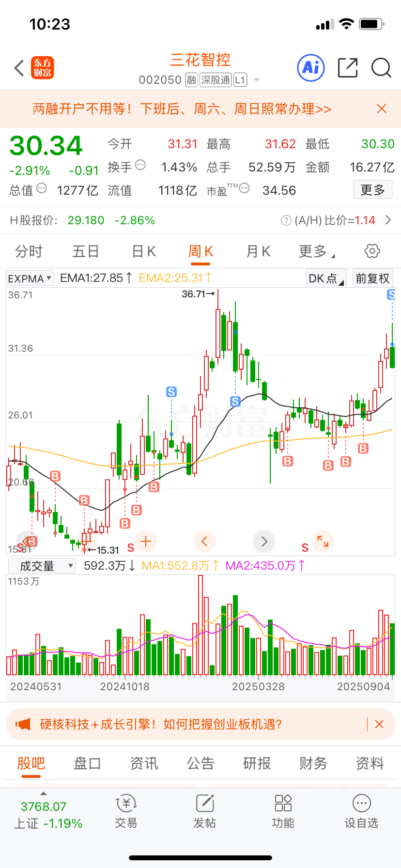Image resolution: width=401 pixels, height=868 pixels.
Task: Select the 周K chart tab
Action: click(200, 251)
